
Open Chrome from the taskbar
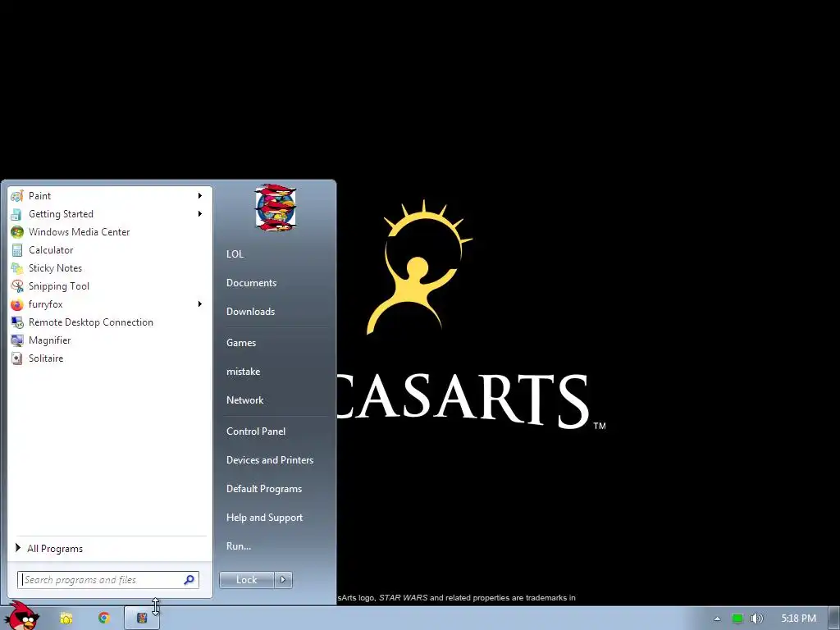tap(104, 619)
